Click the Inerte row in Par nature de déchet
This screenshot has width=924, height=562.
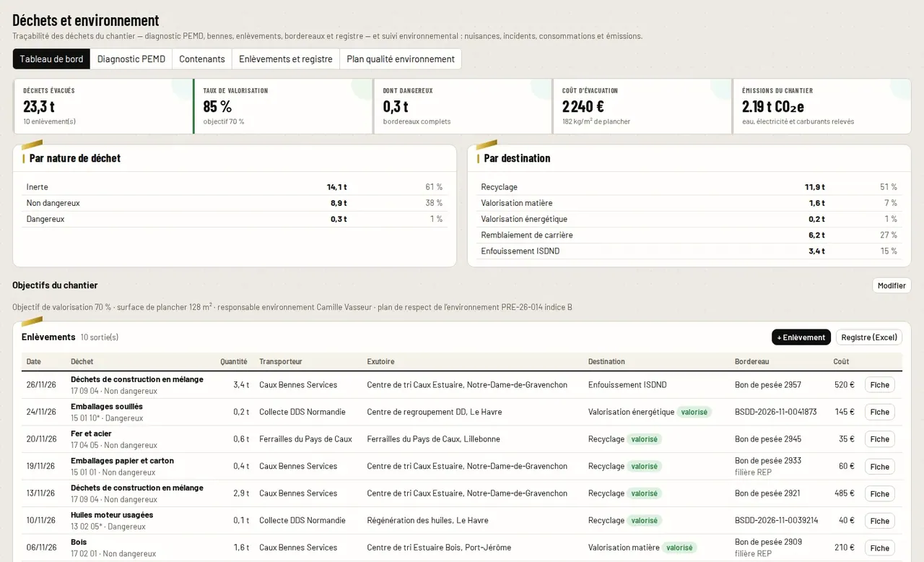235,187
